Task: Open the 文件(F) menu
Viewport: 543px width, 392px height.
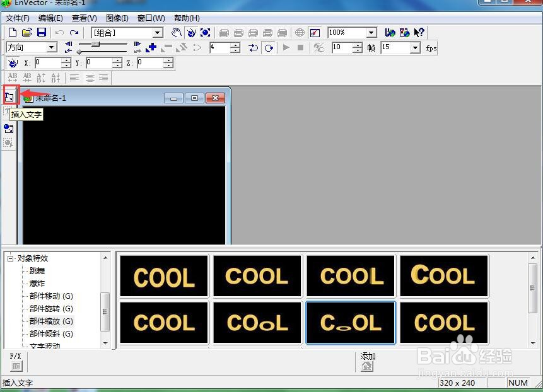Action: click(17, 18)
